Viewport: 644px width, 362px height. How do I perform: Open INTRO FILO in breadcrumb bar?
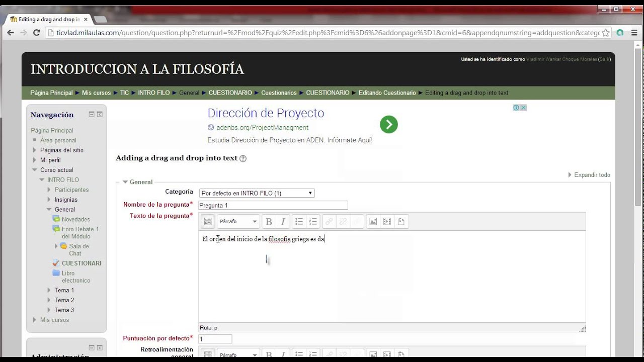[x=154, y=93]
